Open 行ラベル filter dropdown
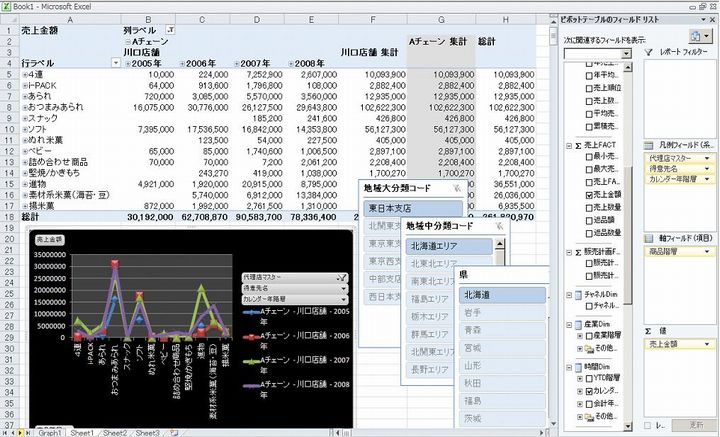The height and width of the screenshot is (437, 720). (116, 63)
